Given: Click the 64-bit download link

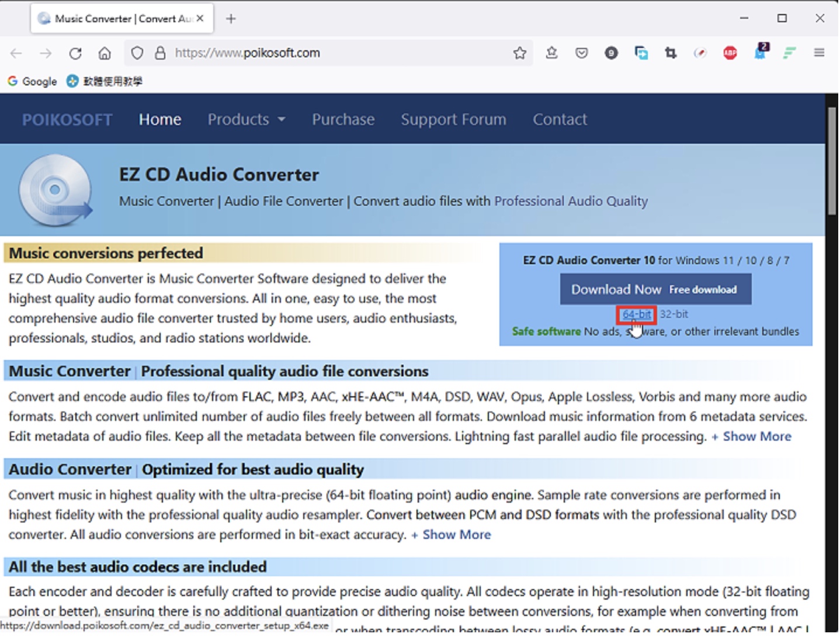Looking at the screenshot, I should (x=637, y=314).
